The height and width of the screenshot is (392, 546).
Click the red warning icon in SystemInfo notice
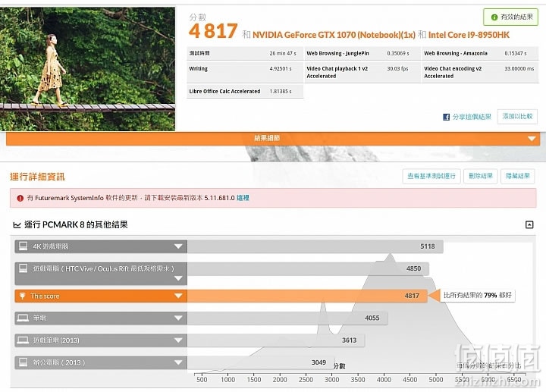point(20,198)
